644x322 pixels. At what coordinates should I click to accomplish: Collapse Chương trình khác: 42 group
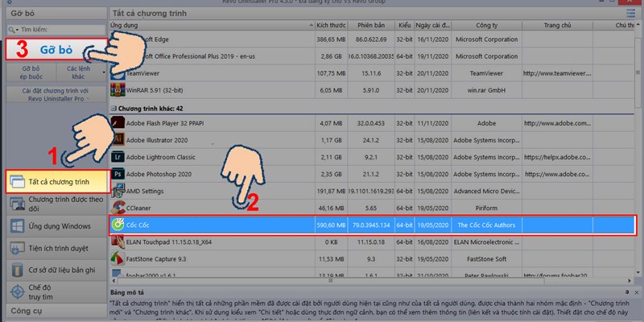(114, 109)
